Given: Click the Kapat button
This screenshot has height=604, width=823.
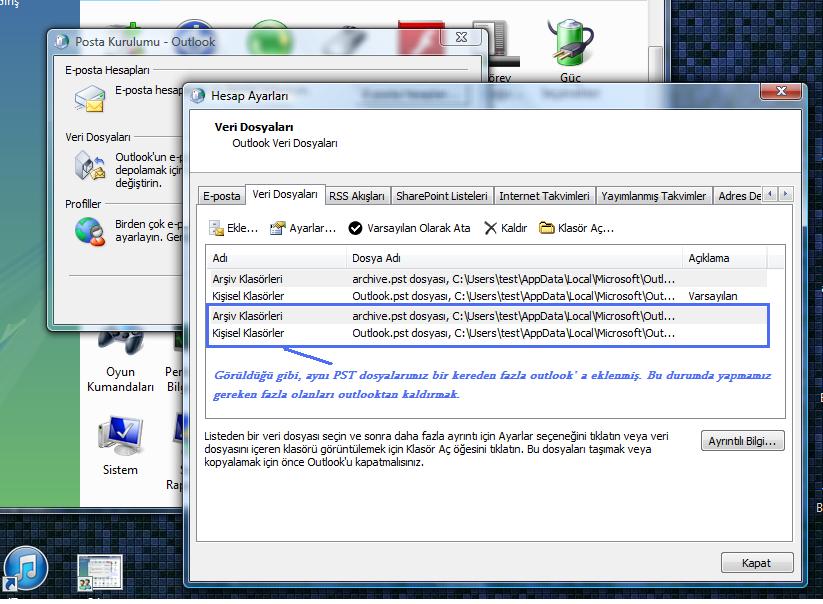Looking at the screenshot, I should coord(756,563).
